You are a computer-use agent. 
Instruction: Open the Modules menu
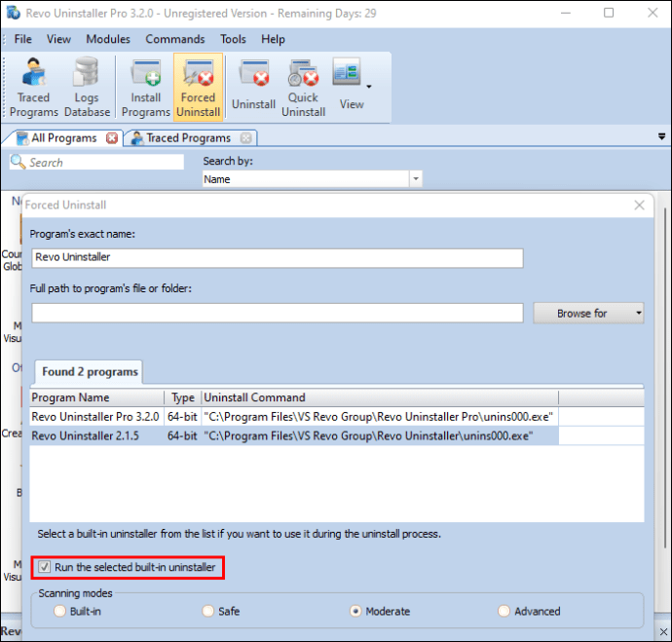(x=108, y=39)
